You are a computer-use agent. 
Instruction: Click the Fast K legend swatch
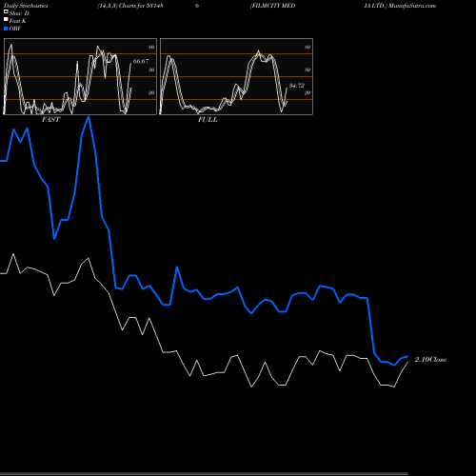click(6, 20)
